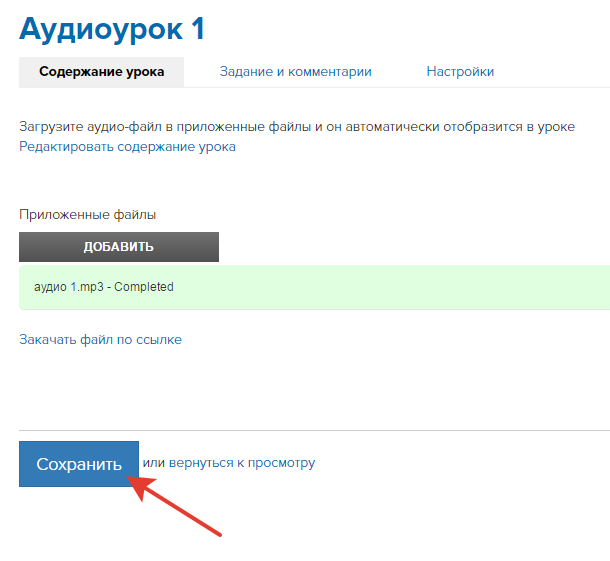Click the green upload progress bar
The image size is (610, 561).
click(x=400, y=287)
